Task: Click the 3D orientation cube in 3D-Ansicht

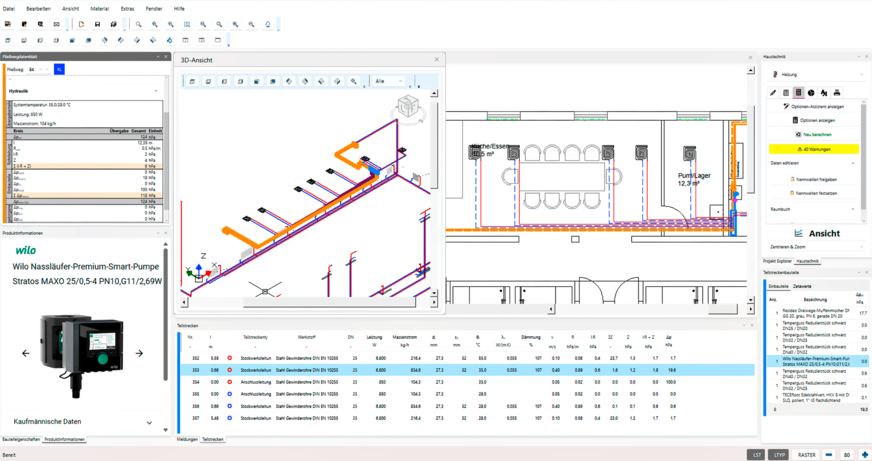Action: tap(406, 106)
